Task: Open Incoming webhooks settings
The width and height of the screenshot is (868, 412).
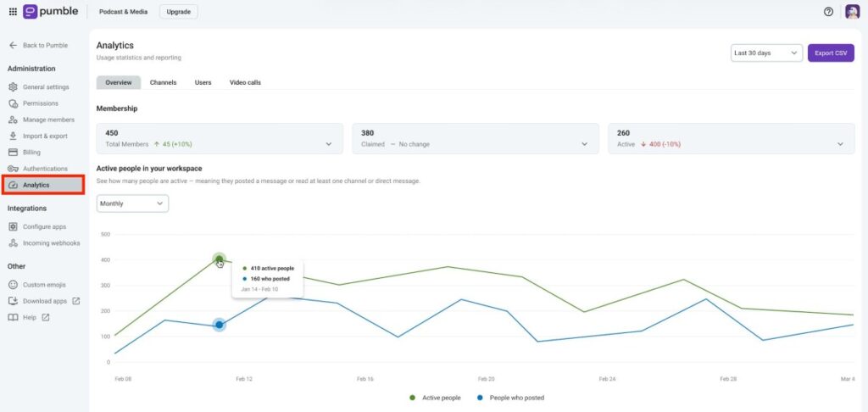Action: click(x=44, y=243)
